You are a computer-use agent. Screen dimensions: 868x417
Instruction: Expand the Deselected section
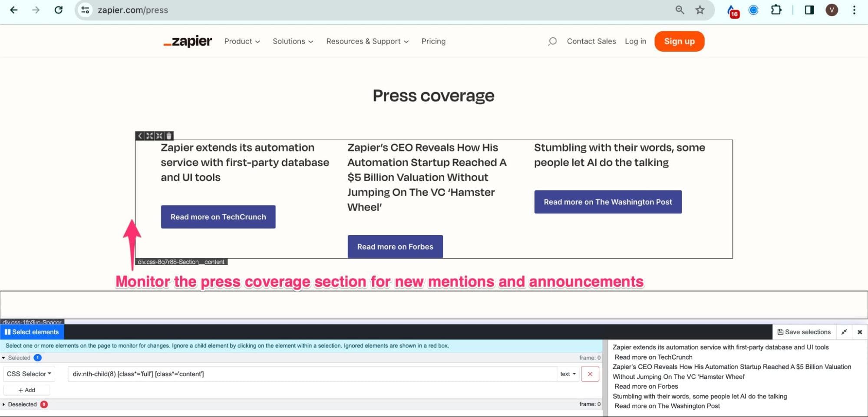coord(22,404)
